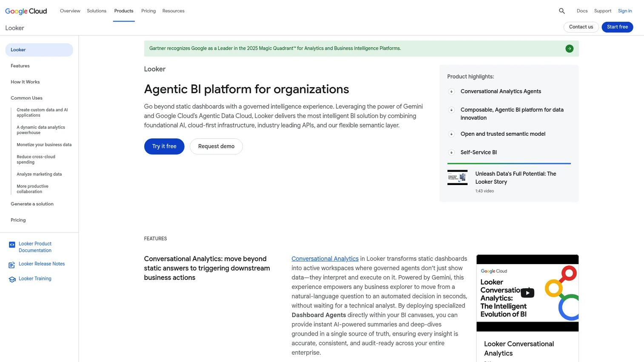The image size is (644, 362).
Task: Open the Overview menu item
Action: click(70, 11)
